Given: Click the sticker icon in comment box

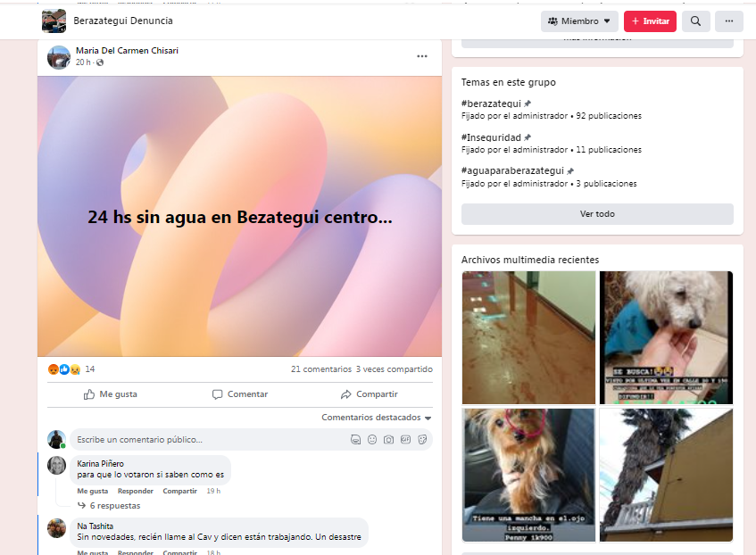Looking at the screenshot, I should coord(421,440).
